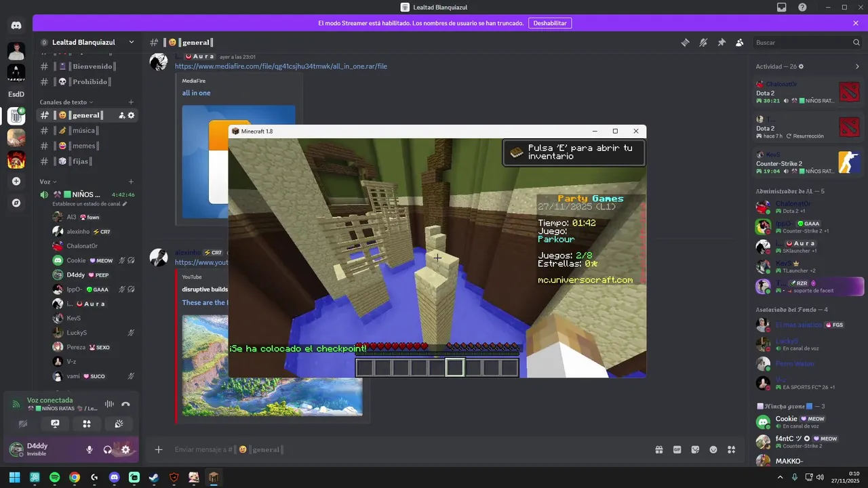Image resolution: width=868 pixels, height=488 pixels.
Task: Collapse the Canales de texto category
Action: click(x=66, y=102)
